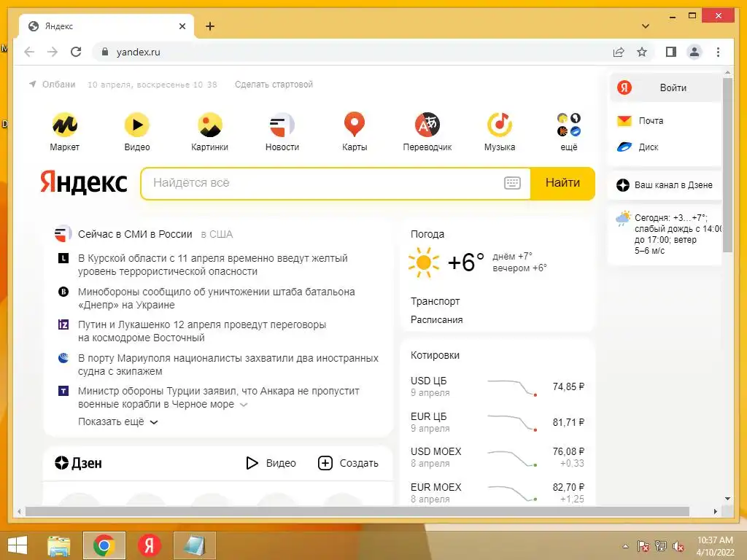Image resolution: width=747 pixels, height=560 pixels.
Task: Bookmark page with the star icon
Action: [x=642, y=52]
